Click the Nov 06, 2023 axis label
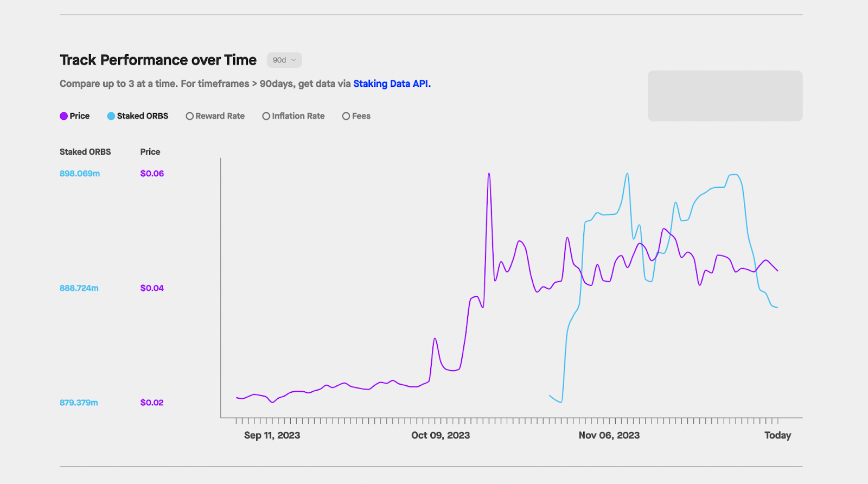Image resolution: width=868 pixels, height=484 pixels. coord(609,435)
